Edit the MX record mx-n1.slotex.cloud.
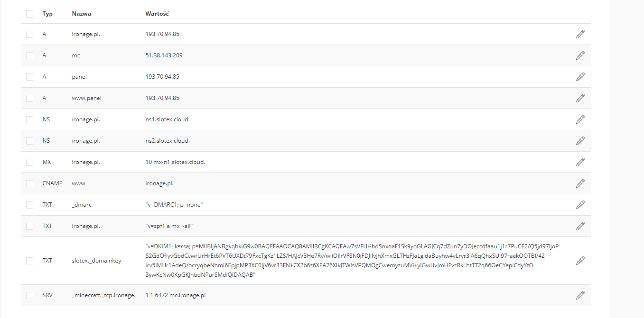 580,162
